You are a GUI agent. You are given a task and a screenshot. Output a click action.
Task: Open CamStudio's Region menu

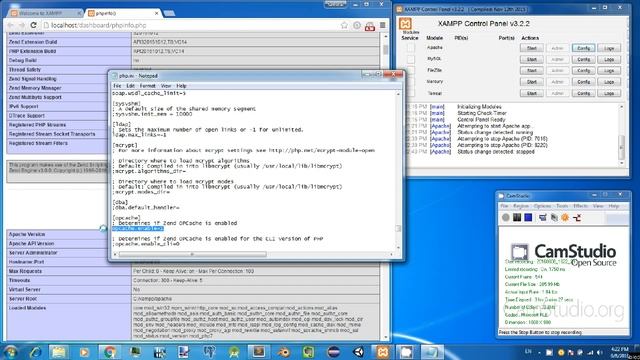(520, 206)
